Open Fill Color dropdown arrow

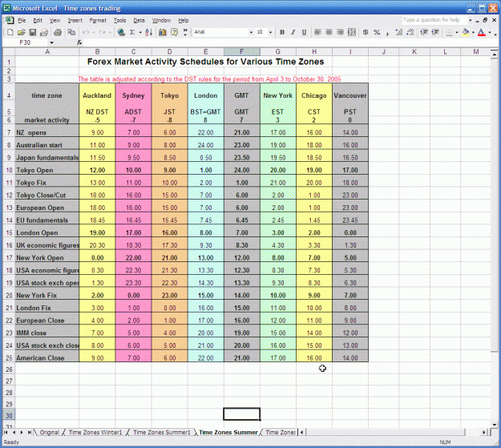click(x=473, y=32)
